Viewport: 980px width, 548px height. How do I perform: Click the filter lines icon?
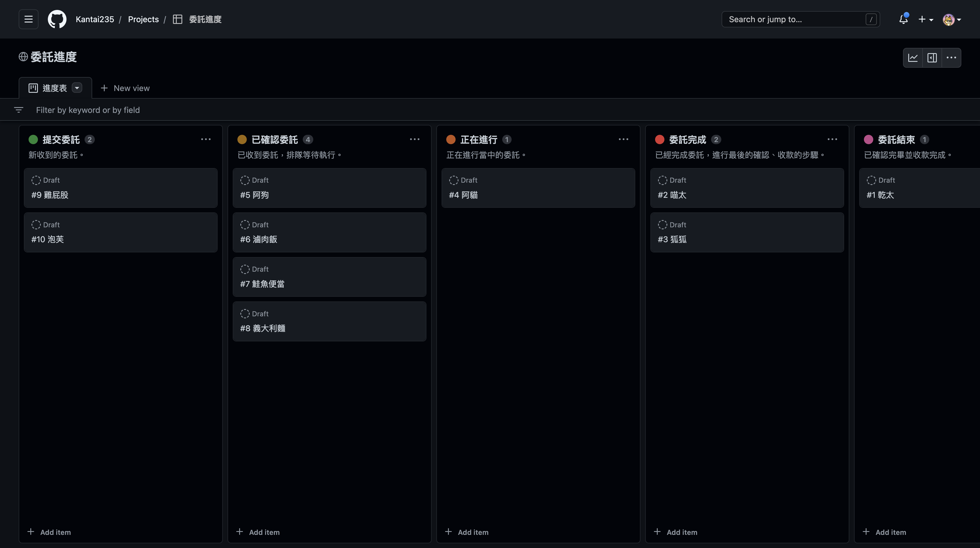19,110
